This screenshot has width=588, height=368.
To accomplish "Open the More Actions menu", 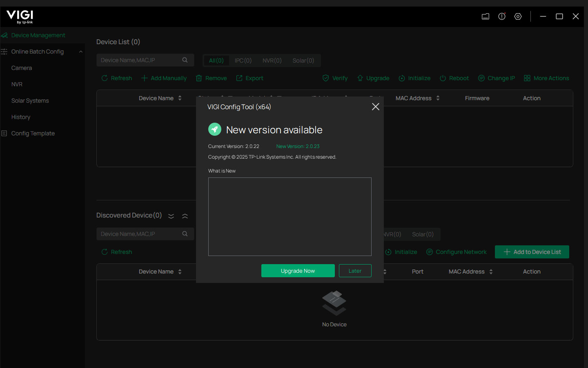I will pyautogui.click(x=546, y=78).
